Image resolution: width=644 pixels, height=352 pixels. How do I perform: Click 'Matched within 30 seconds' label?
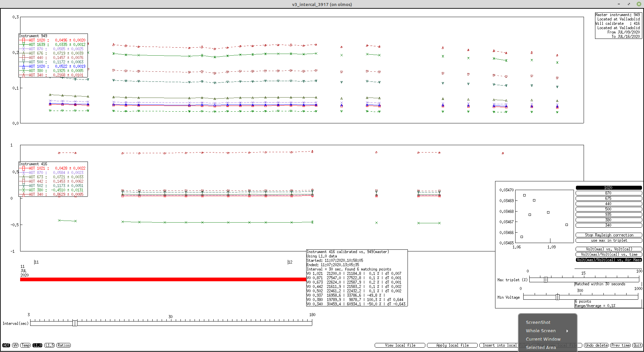pyautogui.click(x=600, y=284)
